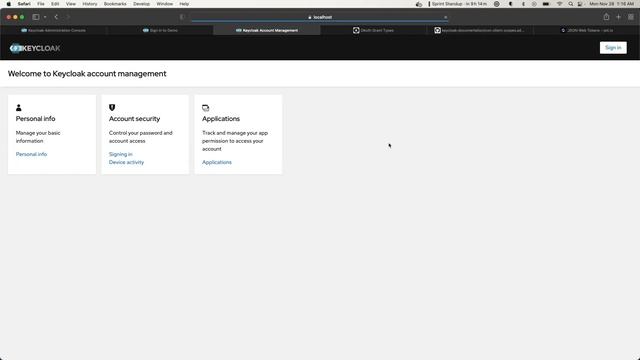
Task: Click the Applications card icon
Action: pos(205,108)
